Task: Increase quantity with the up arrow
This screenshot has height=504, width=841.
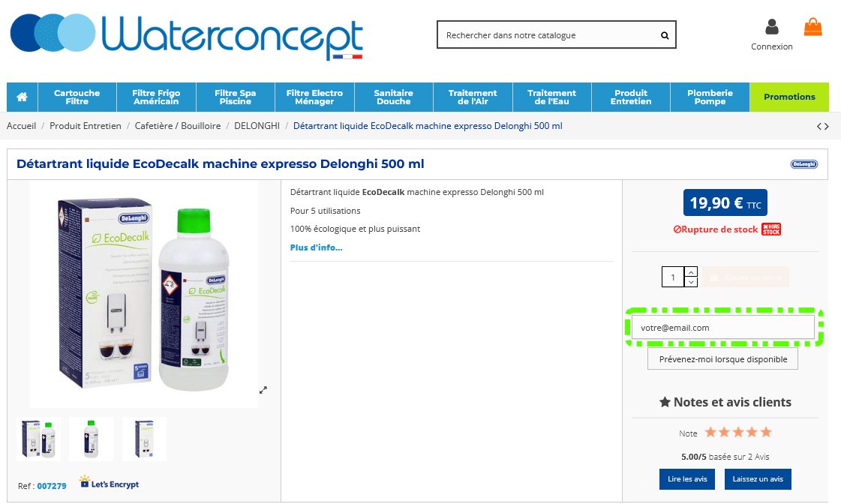Action: click(x=691, y=271)
